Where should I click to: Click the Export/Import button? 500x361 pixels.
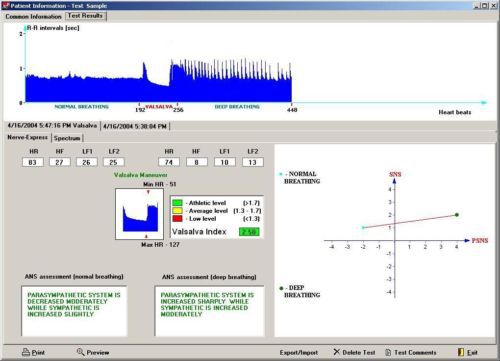click(299, 352)
